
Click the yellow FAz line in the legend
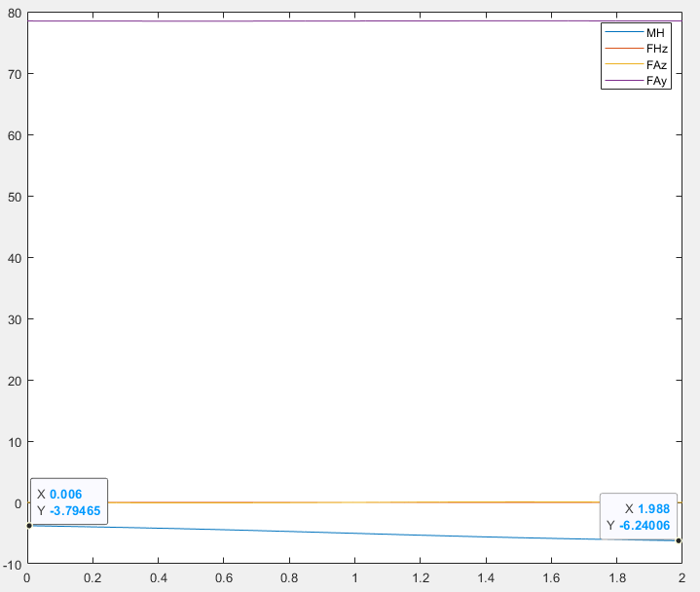[624, 64]
